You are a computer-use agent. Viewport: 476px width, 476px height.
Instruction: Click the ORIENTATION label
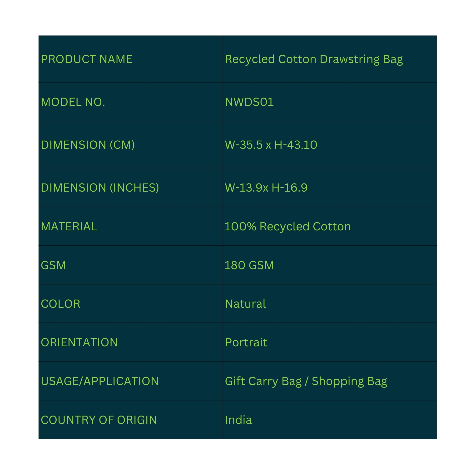point(79,342)
